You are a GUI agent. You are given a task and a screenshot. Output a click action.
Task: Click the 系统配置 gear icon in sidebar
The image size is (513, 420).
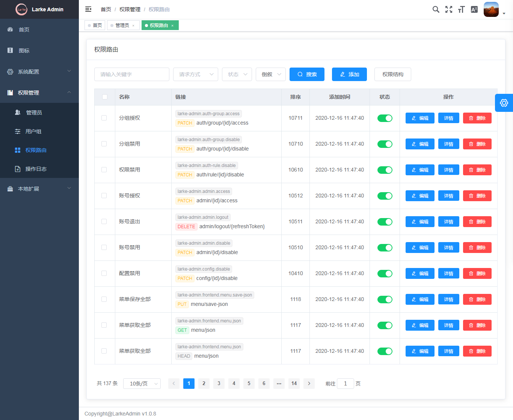(10, 72)
